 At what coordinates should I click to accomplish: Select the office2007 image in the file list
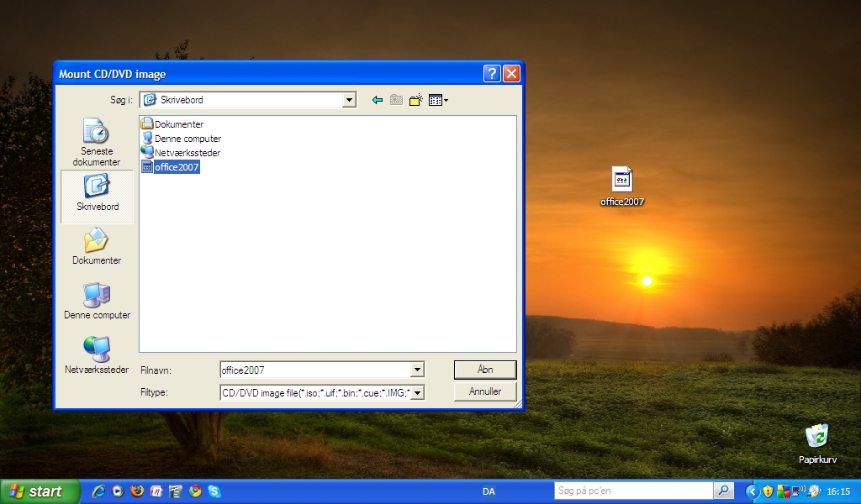(x=176, y=167)
